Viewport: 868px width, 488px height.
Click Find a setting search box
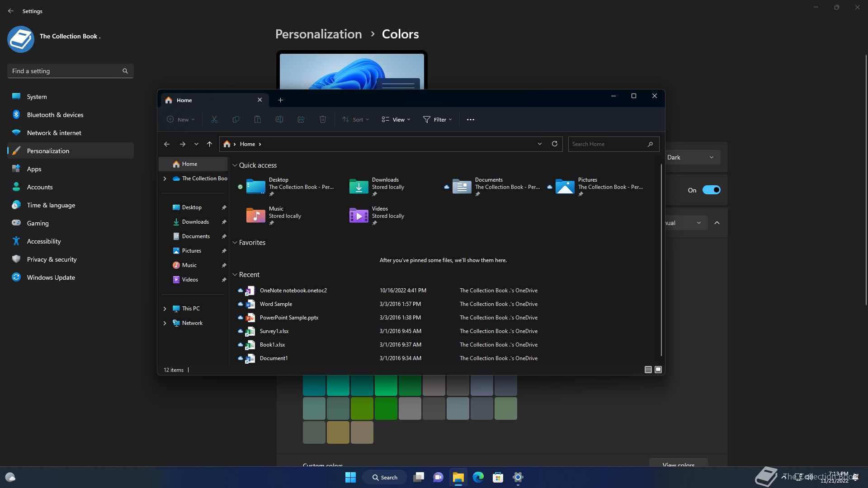point(71,71)
